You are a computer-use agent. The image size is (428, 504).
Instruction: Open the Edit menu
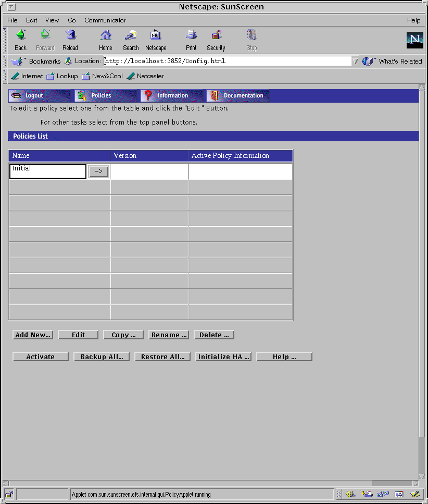tap(31, 20)
